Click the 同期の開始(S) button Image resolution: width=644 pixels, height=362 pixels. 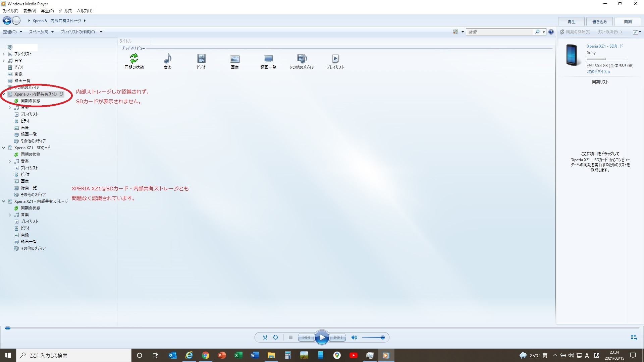(x=575, y=32)
